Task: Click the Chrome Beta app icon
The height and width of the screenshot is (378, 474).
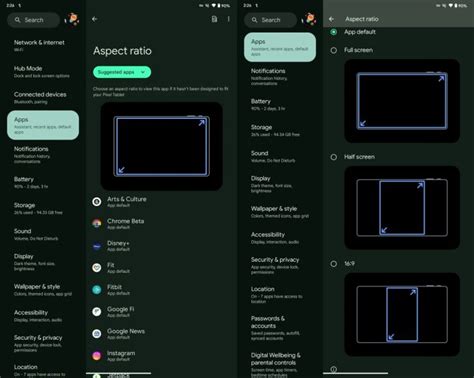Action: pos(97,224)
